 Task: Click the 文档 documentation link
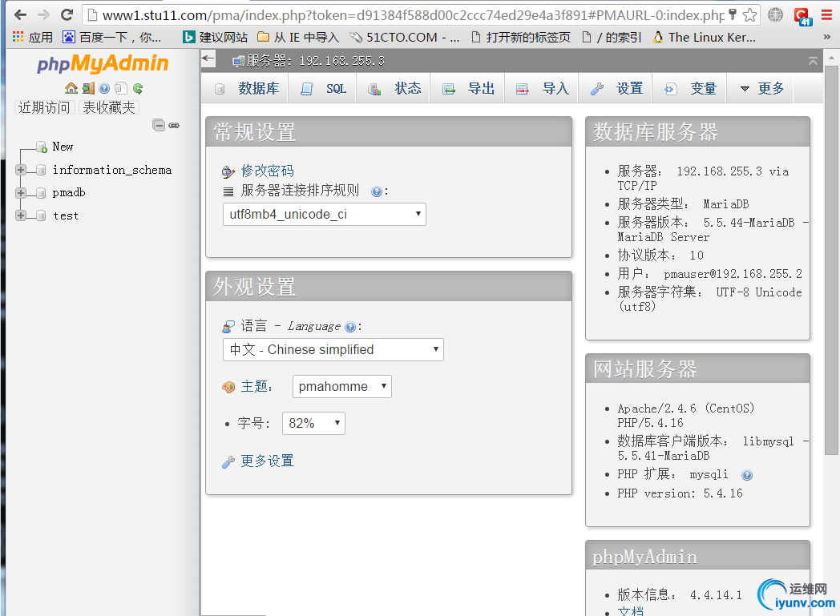[631, 611]
